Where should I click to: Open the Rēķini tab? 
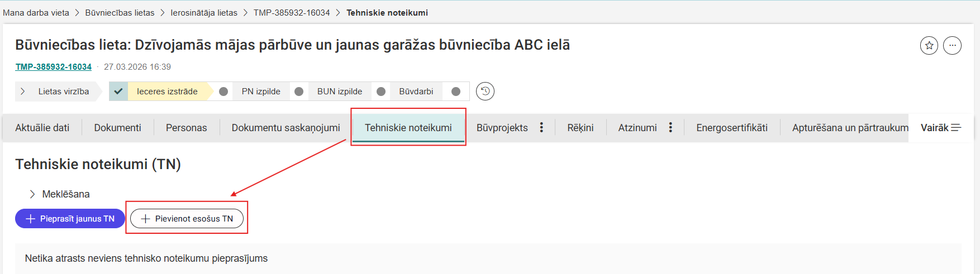point(581,128)
